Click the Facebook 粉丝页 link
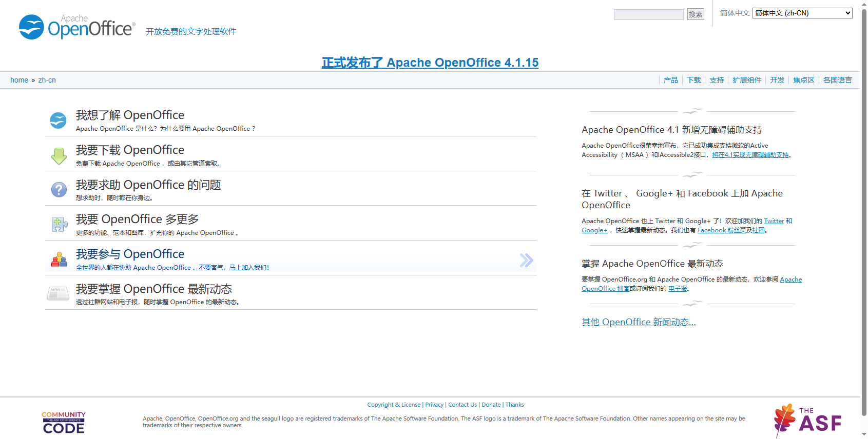 pos(722,230)
